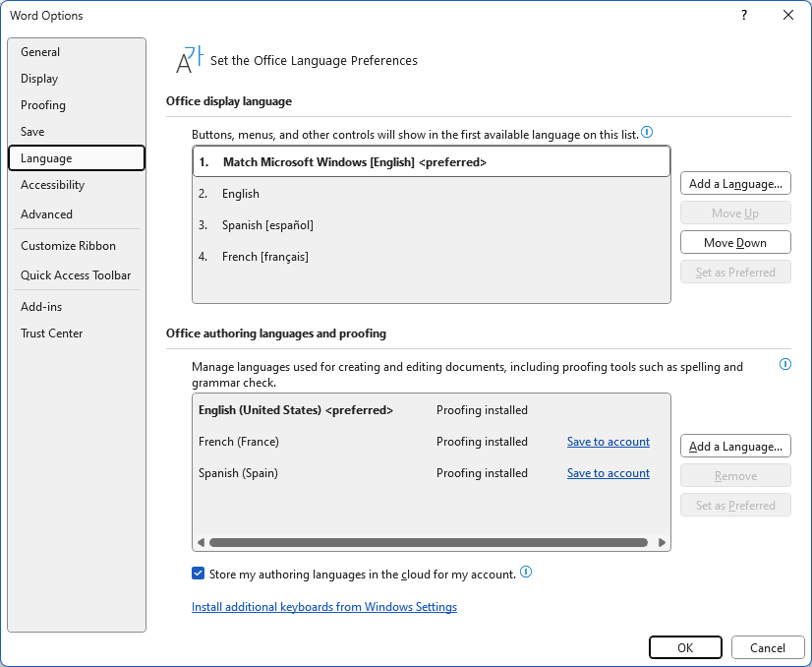Click Set as Preferred for display language

[x=735, y=273]
